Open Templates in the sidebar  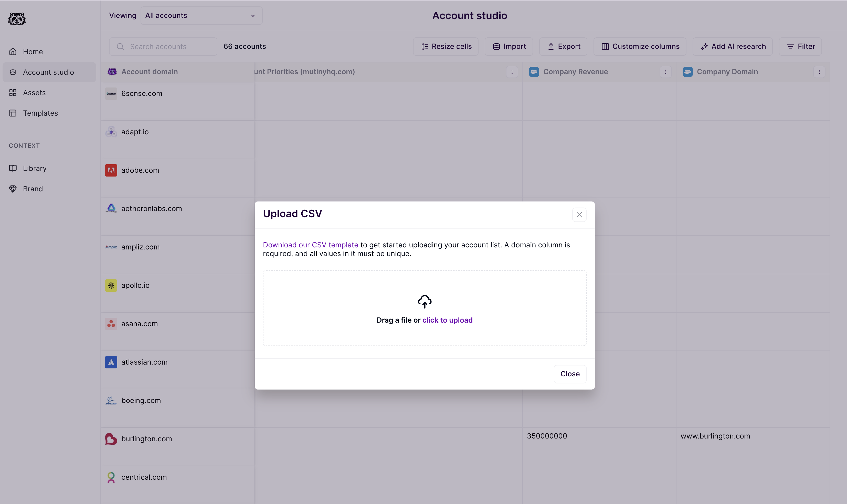coord(40,113)
